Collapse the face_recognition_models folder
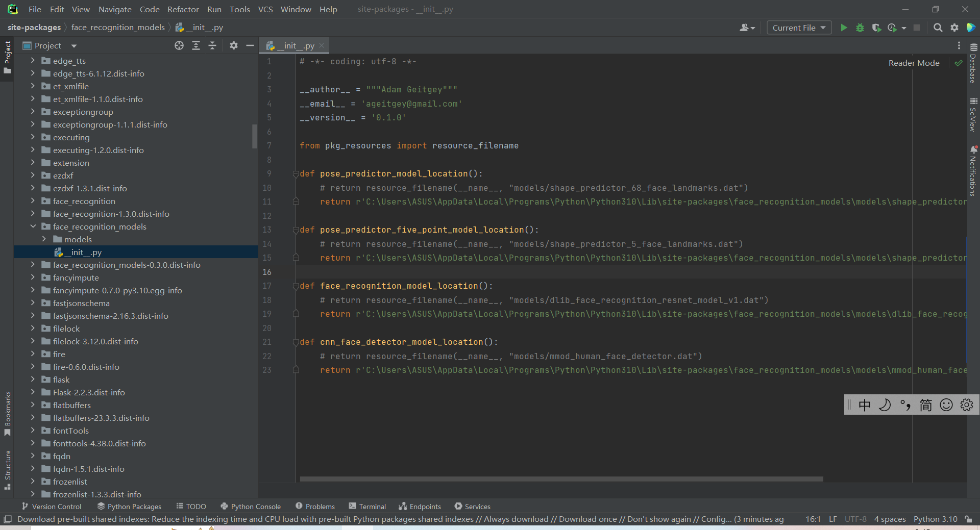980x530 pixels. click(x=33, y=226)
